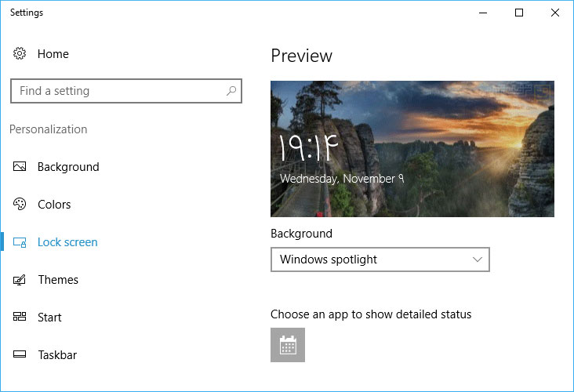The width and height of the screenshot is (574, 392).
Task: Click the lock screen preview image
Action: (412, 148)
